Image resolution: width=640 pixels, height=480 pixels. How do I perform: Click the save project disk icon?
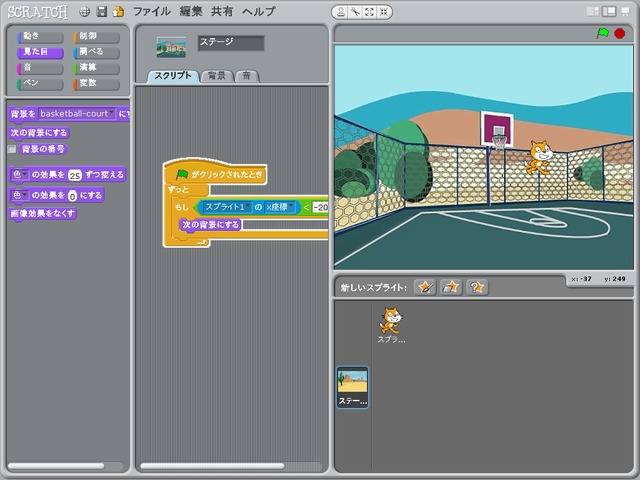point(101,12)
